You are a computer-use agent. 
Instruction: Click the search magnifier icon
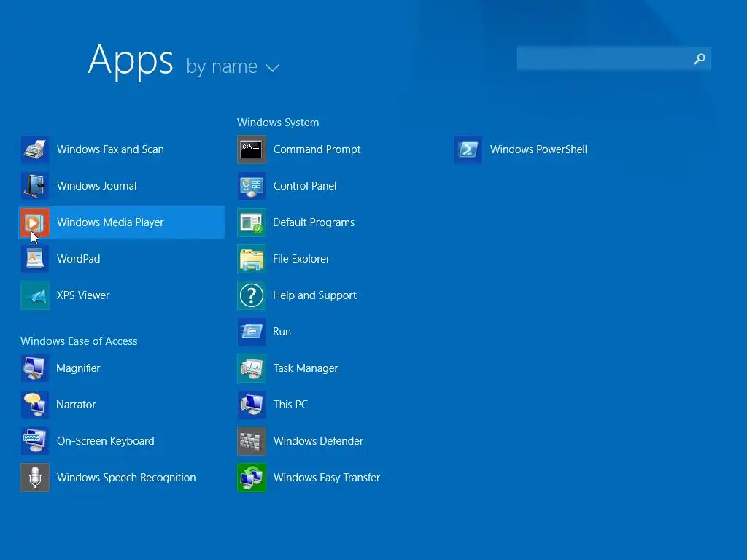(700, 58)
